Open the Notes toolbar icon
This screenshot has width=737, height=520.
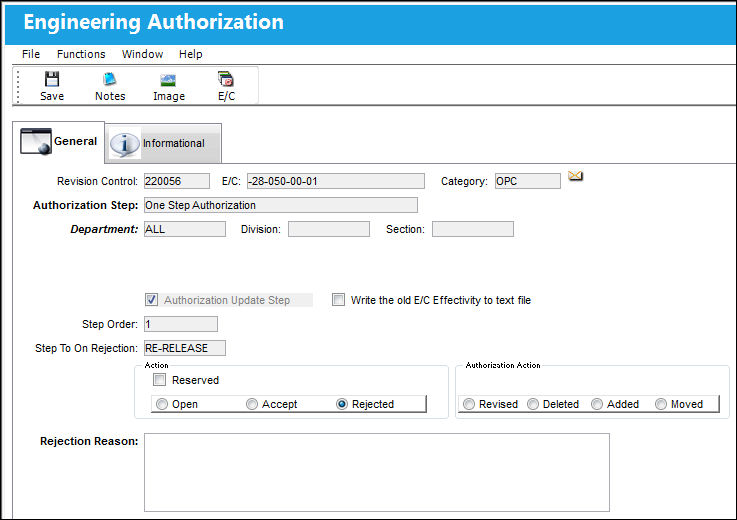click(110, 79)
